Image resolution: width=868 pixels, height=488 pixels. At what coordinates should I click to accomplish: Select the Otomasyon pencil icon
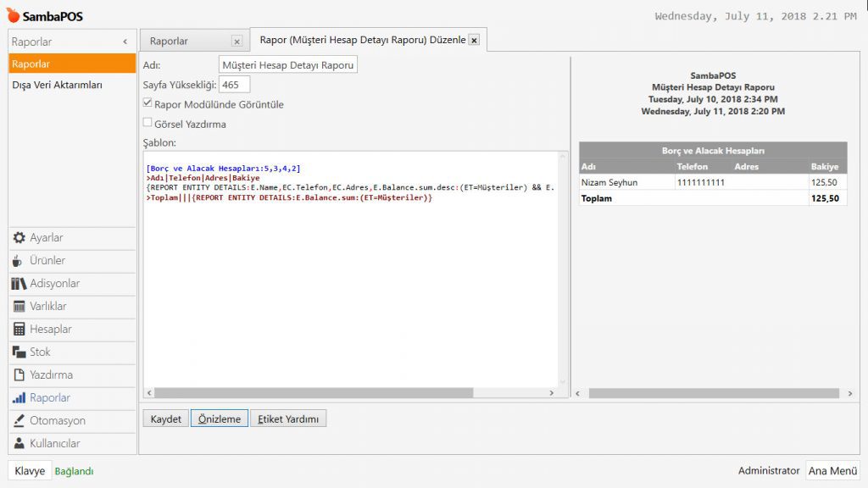pyautogui.click(x=19, y=421)
